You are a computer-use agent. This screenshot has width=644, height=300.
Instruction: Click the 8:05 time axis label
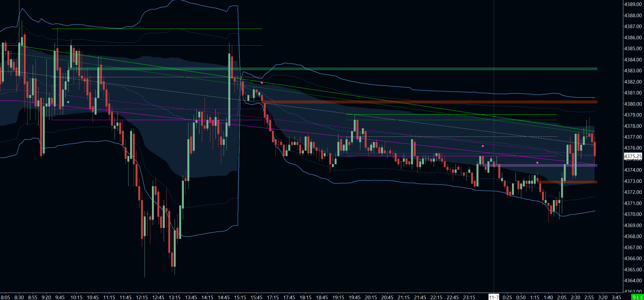point(5,297)
